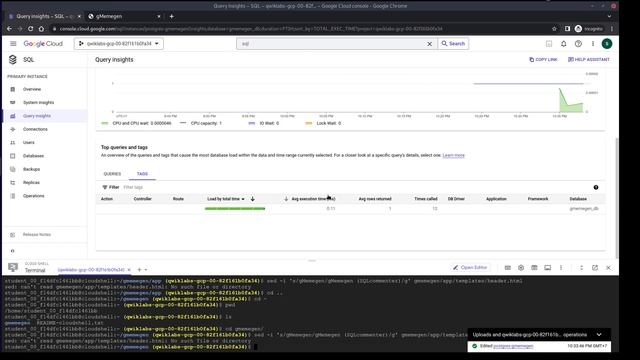Open the Google Cloud navigation hamburger menu

click(13, 44)
